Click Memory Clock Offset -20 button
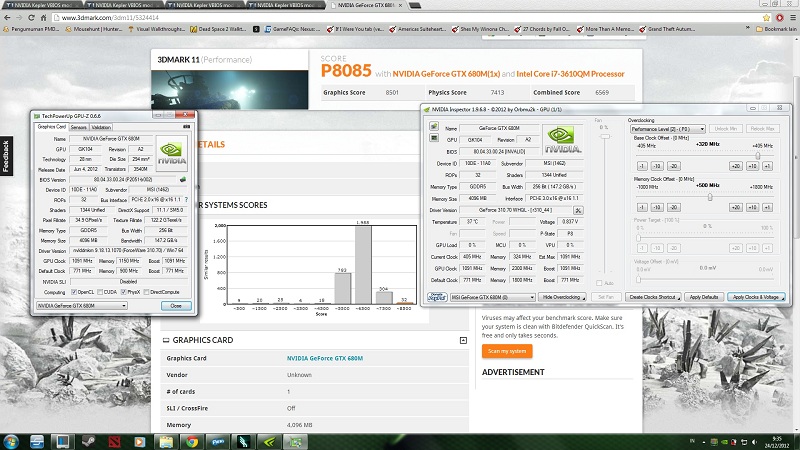The image size is (800, 450). coord(673,208)
